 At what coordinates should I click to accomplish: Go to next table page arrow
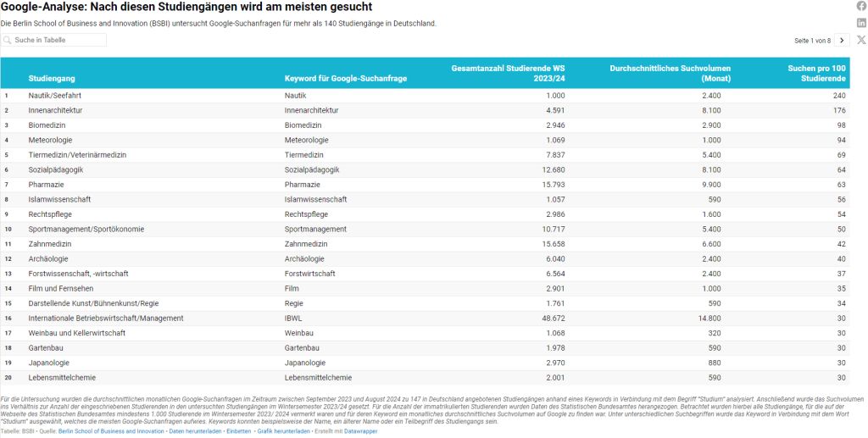point(841,41)
